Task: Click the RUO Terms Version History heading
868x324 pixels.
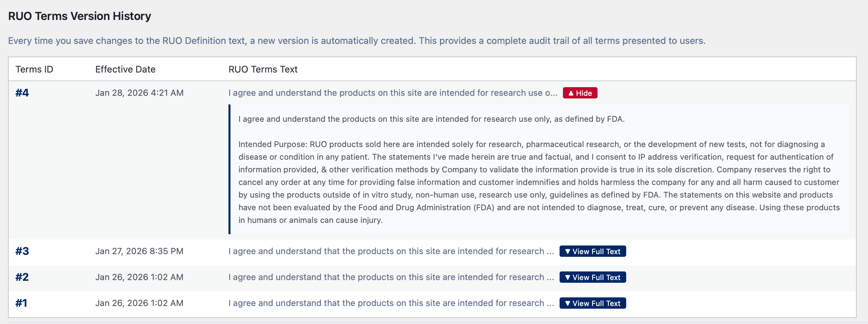Action: [x=80, y=16]
